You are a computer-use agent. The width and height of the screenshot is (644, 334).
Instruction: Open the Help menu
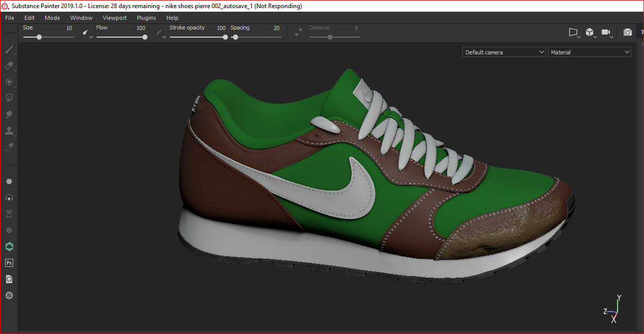[172, 18]
